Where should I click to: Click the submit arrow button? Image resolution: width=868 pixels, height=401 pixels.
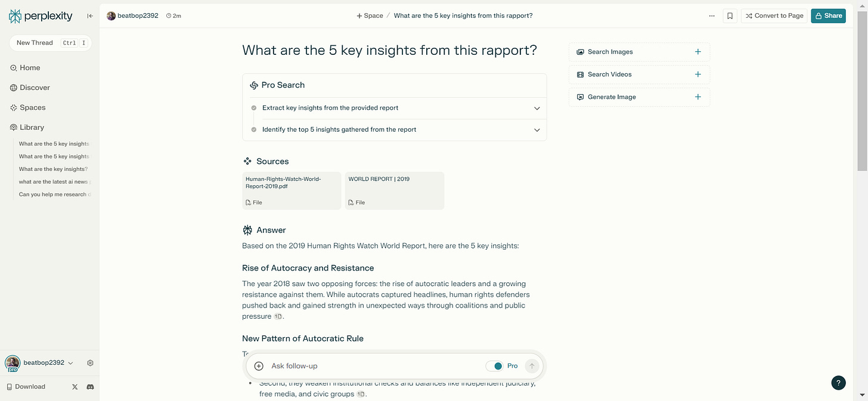point(532,366)
